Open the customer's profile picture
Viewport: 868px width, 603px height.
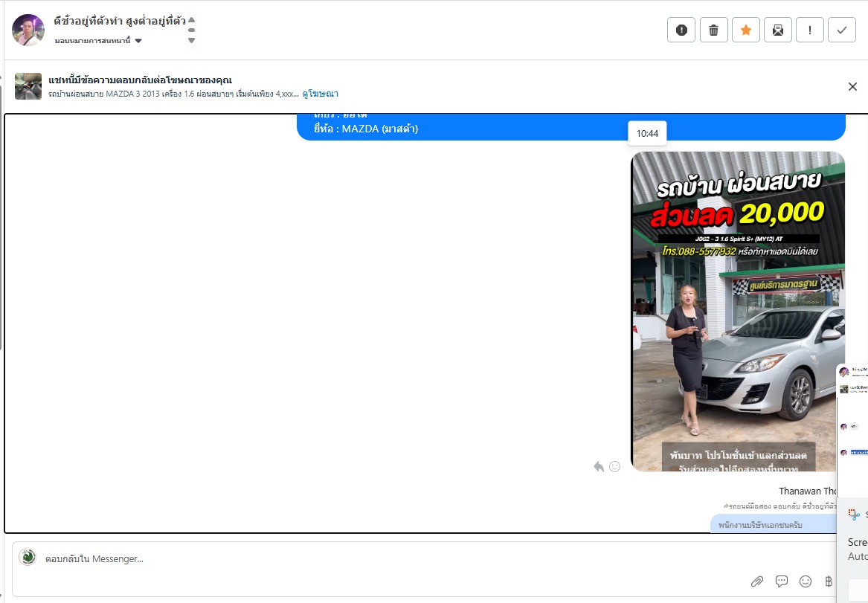pos(28,30)
